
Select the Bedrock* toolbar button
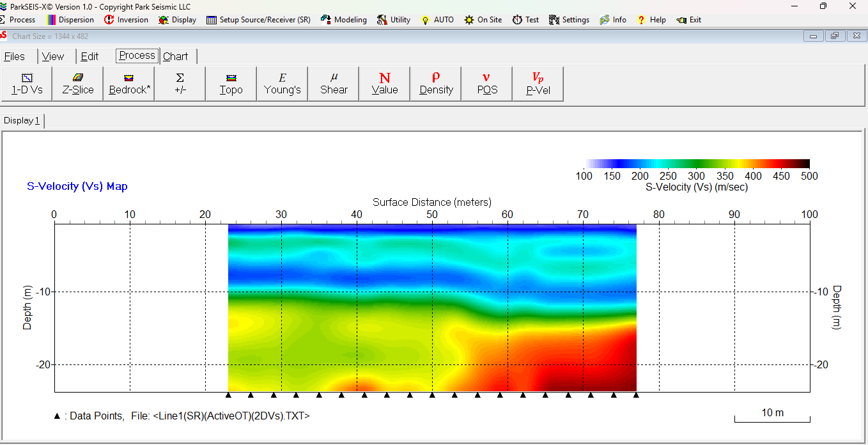[x=129, y=84]
